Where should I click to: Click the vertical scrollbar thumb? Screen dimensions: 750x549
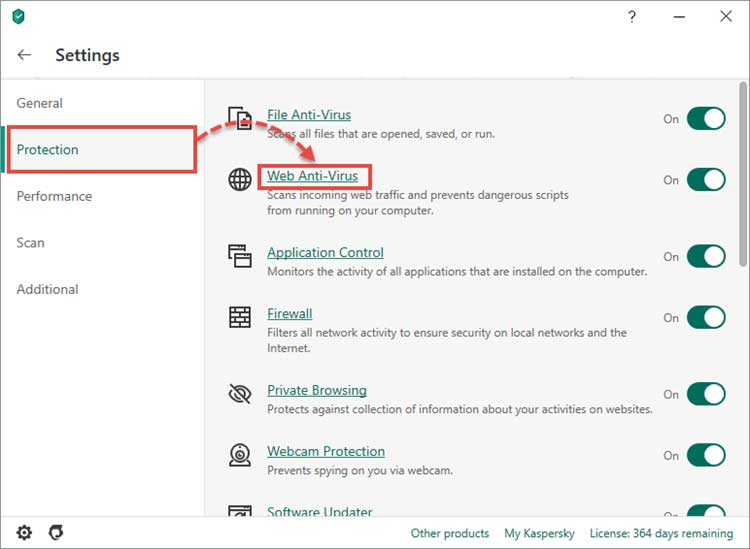pyautogui.click(x=742, y=174)
